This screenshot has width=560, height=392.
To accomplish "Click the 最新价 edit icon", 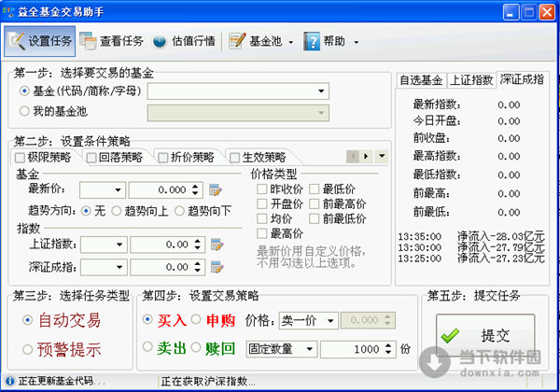I will [x=216, y=189].
